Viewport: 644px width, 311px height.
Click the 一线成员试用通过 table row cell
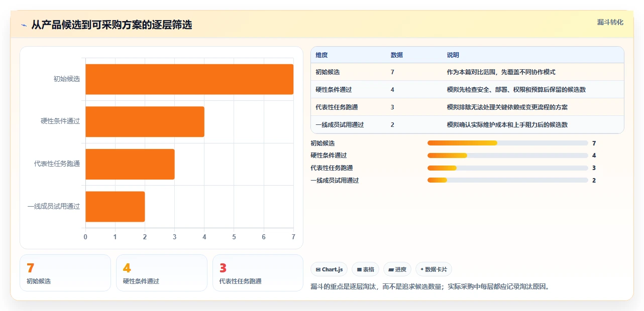[340, 125]
